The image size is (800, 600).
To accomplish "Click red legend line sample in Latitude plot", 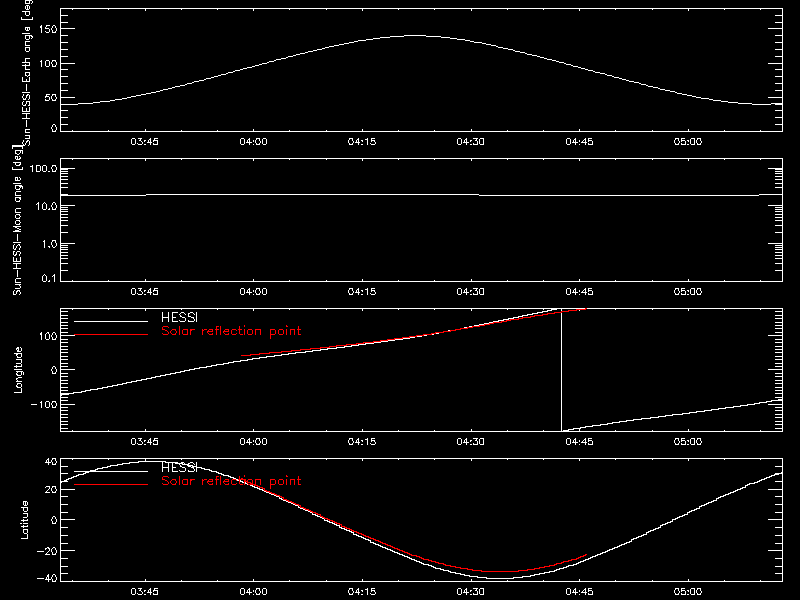I will point(111,484).
